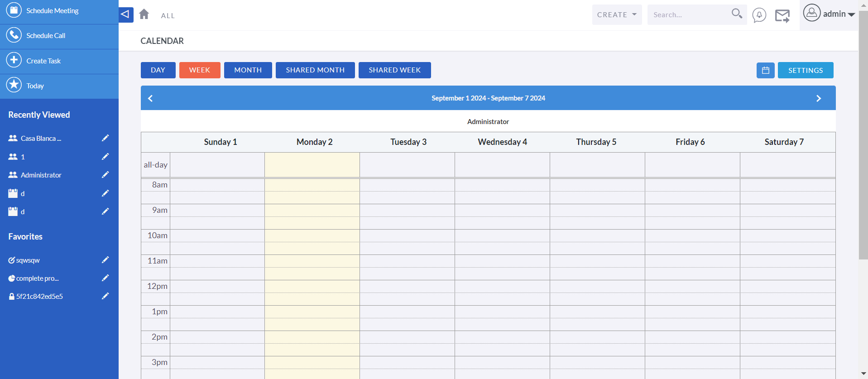Image resolution: width=868 pixels, height=379 pixels.
Task: Switch to the DAY view
Action: pos(158,70)
